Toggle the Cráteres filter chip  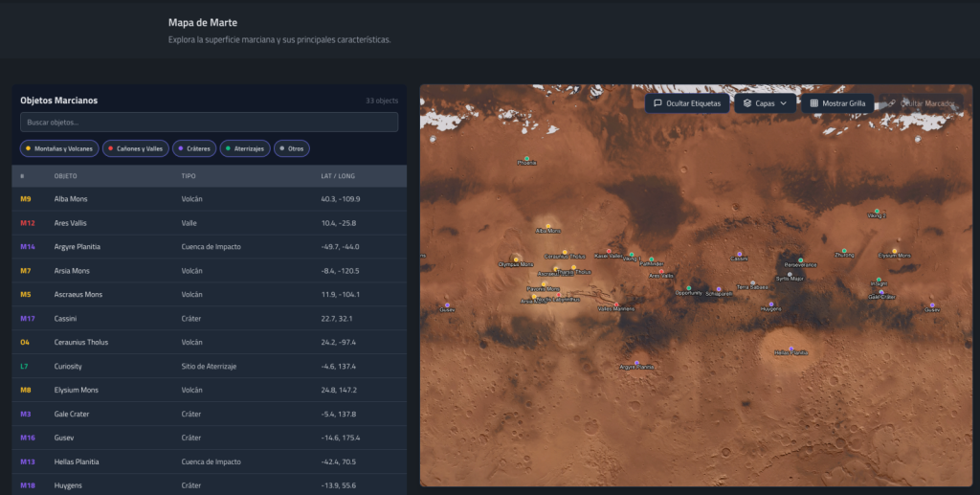coord(194,148)
